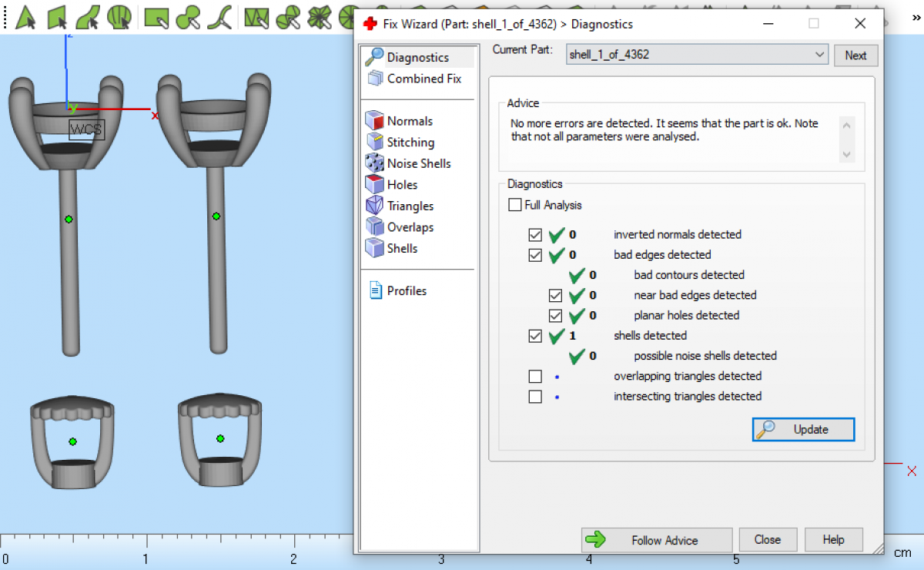Image resolution: width=924 pixels, height=570 pixels.
Task: Open the Profiles section
Action: [406, 290]
